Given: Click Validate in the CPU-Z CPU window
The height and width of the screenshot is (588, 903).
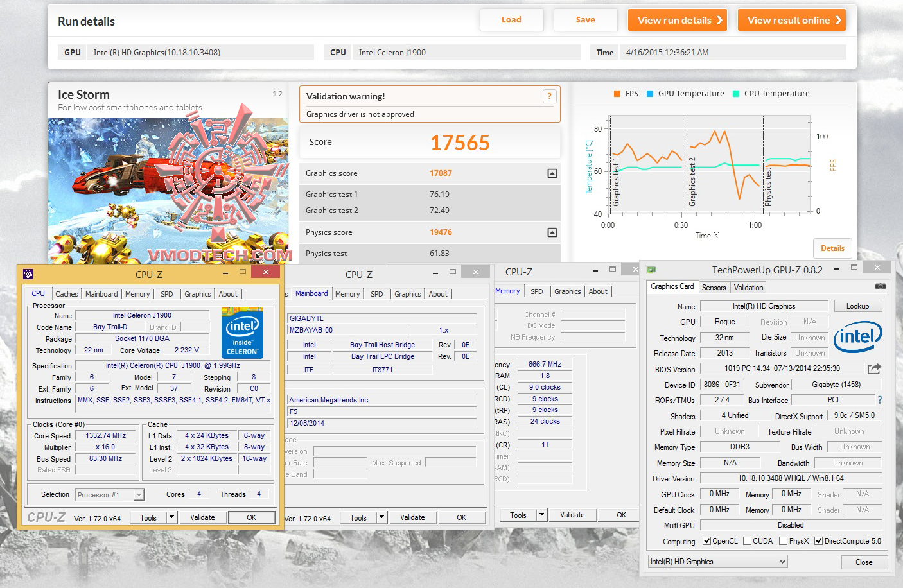Looking at the screenshot, I should coord(202,517).
